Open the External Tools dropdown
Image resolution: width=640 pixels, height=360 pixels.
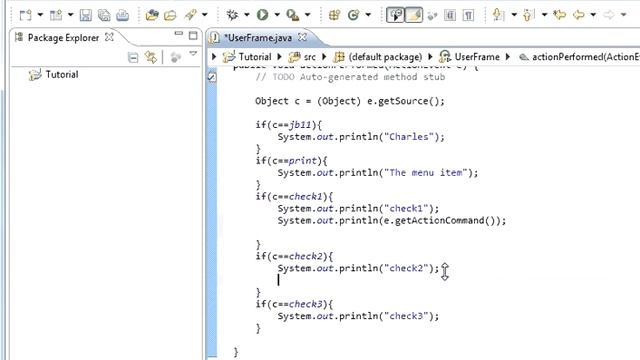tap(308, 15)
